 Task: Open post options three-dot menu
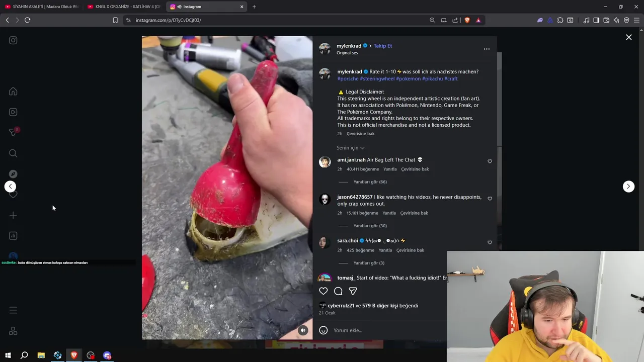pyautogui.click(x=487, y=49)
